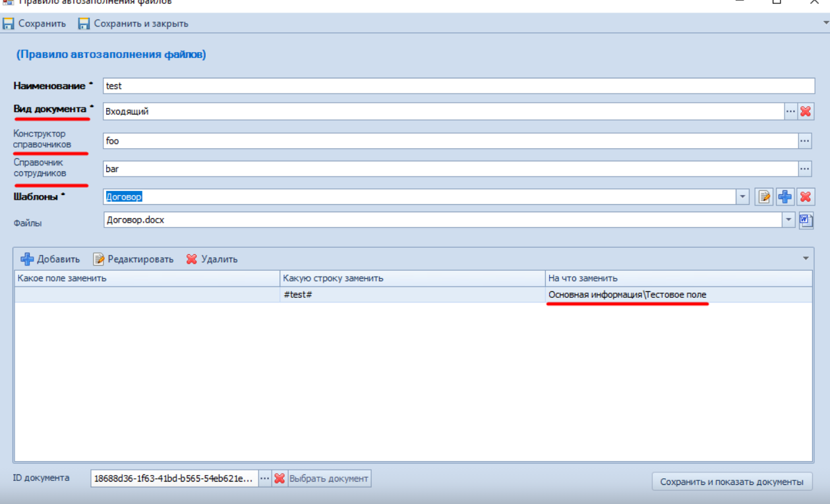Click Выбрать документ button
Screen dimensions: 830x504
tap(328, 479)
